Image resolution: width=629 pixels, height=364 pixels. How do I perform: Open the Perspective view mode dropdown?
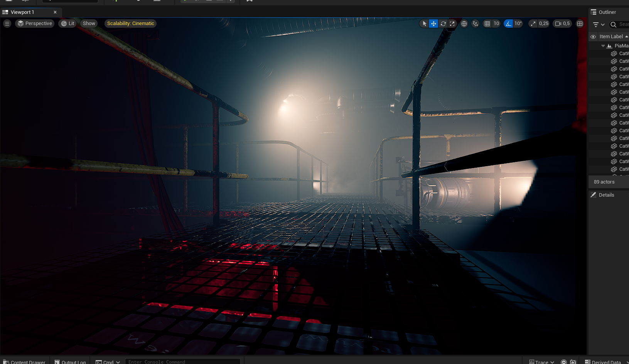coord(35,24)
